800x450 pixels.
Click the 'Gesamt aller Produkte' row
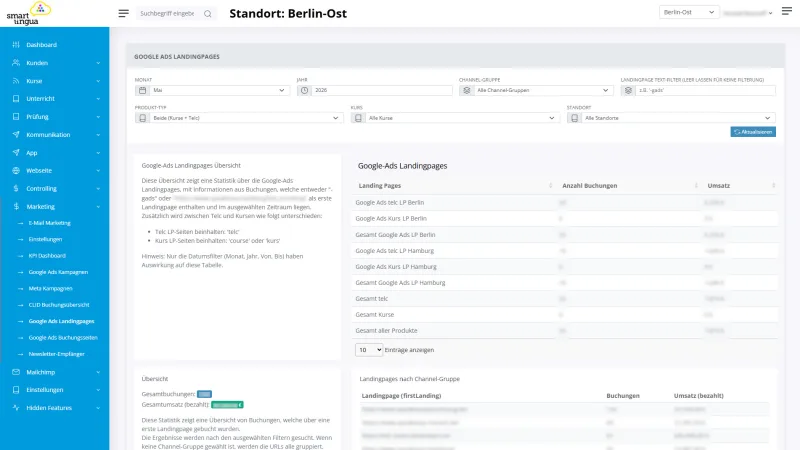565,331
